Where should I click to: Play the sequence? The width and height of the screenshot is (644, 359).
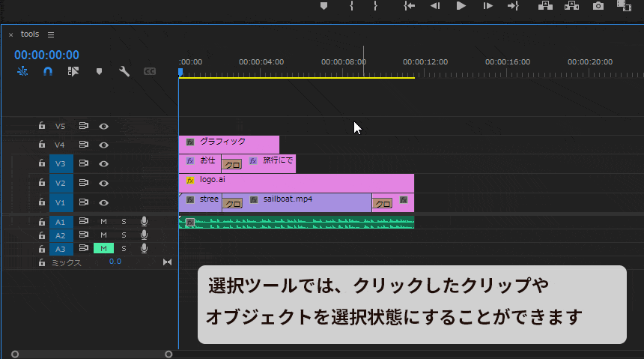[x=461, y=6]
